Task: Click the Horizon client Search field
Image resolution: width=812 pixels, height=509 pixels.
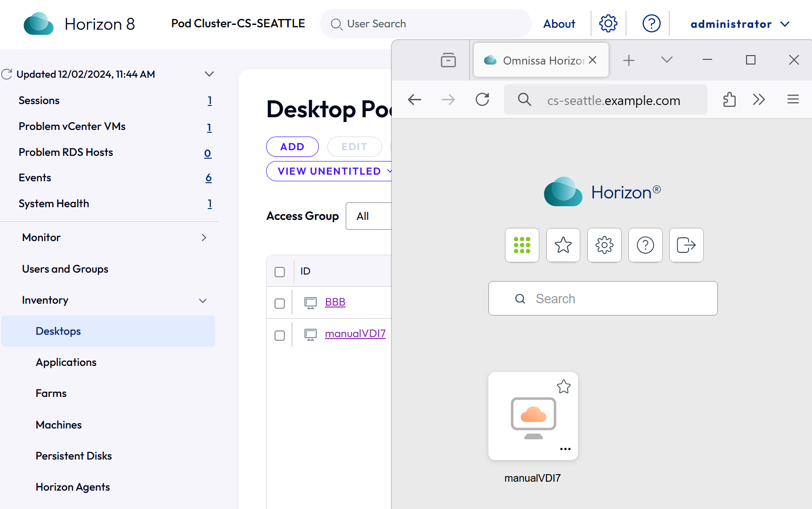Action: (603, 299)
